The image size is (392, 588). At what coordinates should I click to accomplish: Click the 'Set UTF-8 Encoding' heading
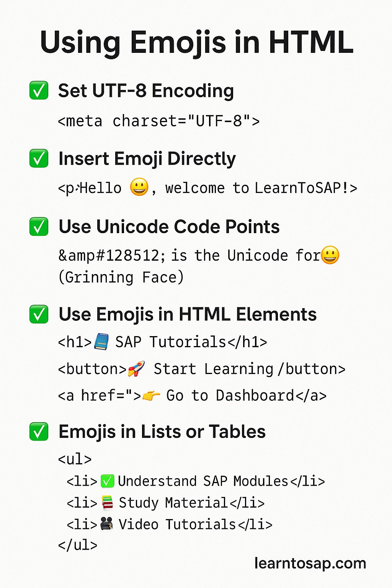[146, 91]
